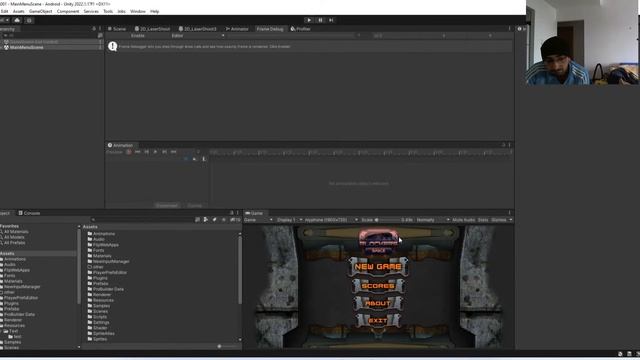
Task: Open the Services menu
Action: (91, 11)
